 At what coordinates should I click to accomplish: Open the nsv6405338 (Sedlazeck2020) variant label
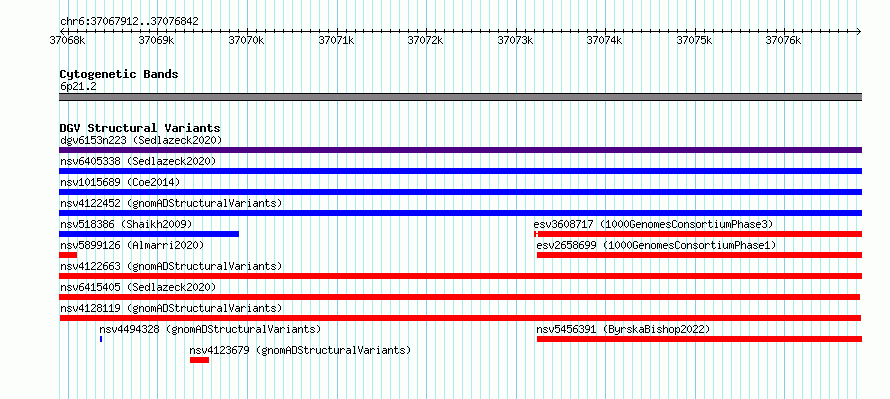[x=138, y=161]
